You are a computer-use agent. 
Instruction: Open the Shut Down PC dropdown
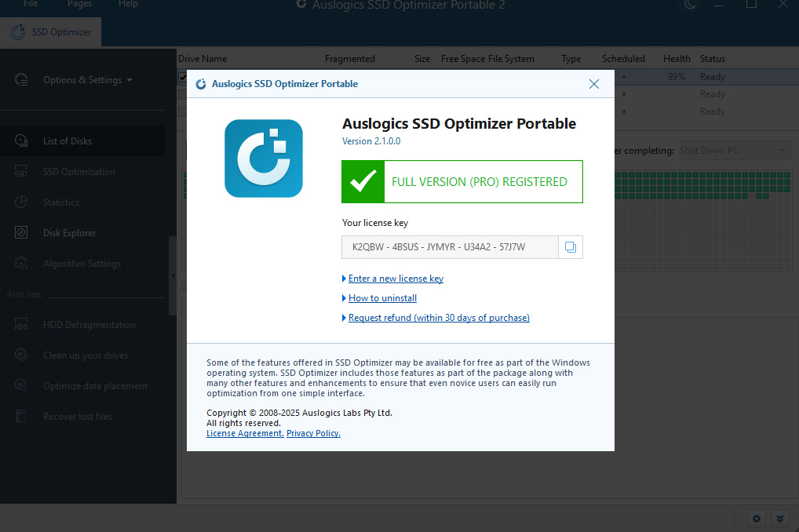733,151
